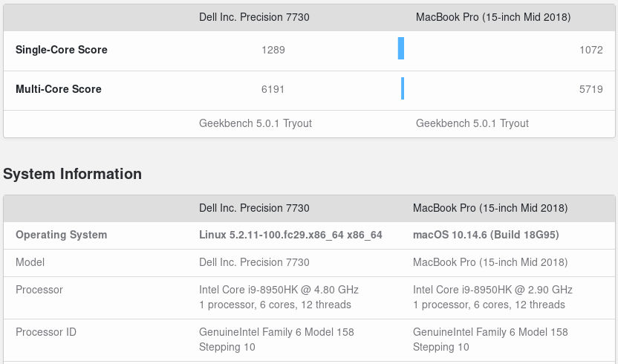Click Dell Precision 7730 header in System Information
Viewport: 618px width, 364px height.
pos(254,208)
